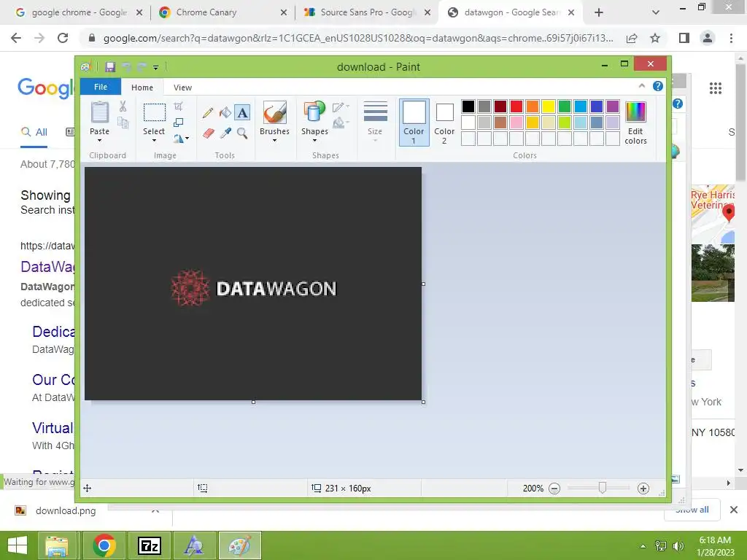Close the Chrome downloads bar
Screen dimensions: 747x560
(734, 510)
